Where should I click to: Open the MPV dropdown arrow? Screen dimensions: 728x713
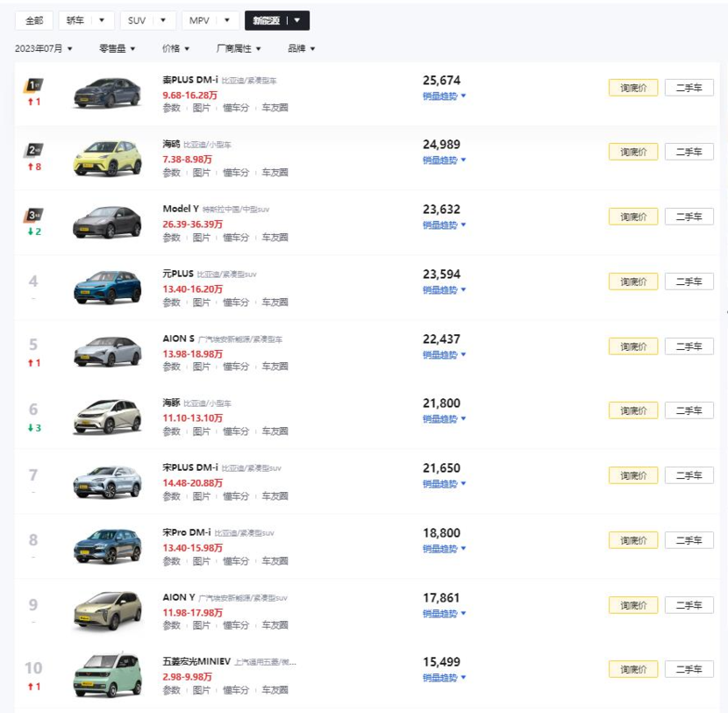226,20
